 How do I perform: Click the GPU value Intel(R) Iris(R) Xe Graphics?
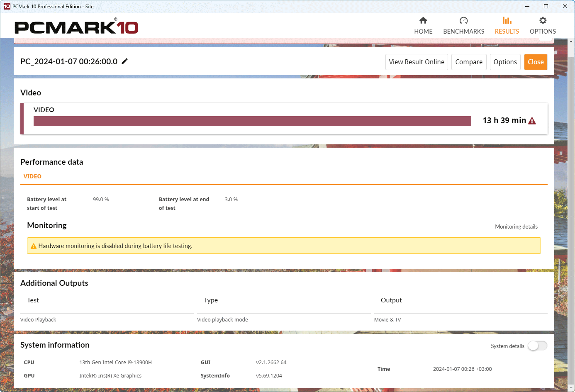pyautogui.click(x=110, y=376)
